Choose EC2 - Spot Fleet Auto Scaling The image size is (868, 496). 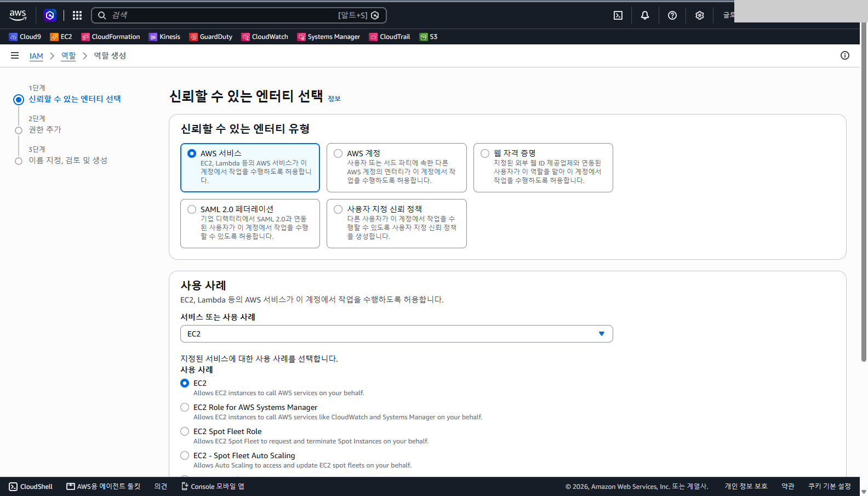185,455
